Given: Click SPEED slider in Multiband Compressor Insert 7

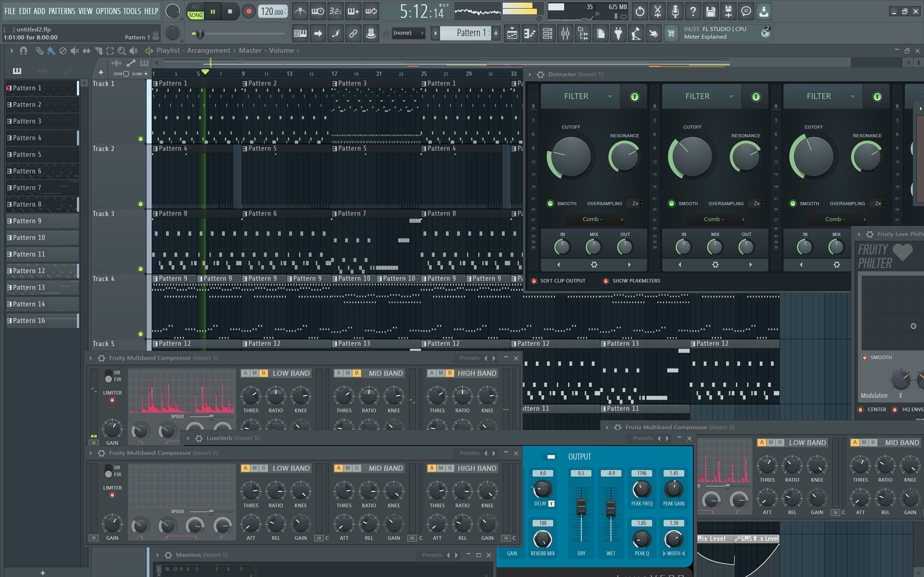Looking at the screenshot, I should point(211,511).
